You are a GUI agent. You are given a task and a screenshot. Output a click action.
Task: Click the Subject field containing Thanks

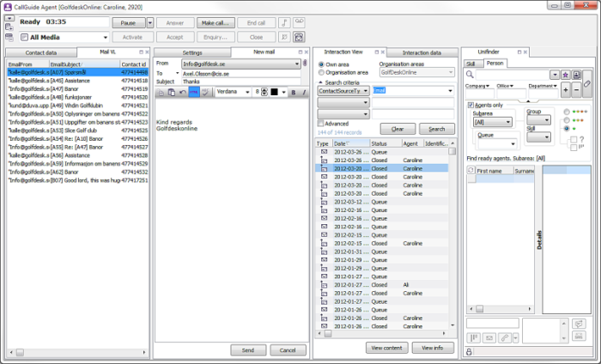240,82
